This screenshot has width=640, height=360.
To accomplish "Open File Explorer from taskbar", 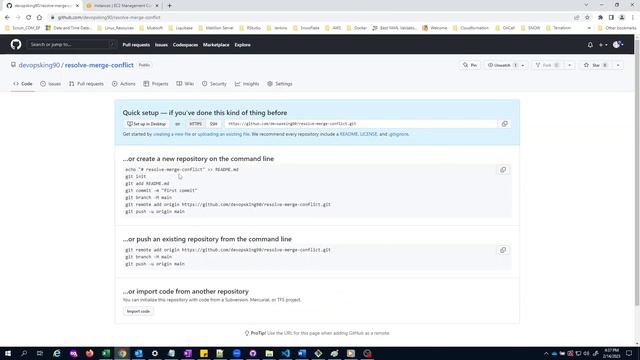I will 269,353.
